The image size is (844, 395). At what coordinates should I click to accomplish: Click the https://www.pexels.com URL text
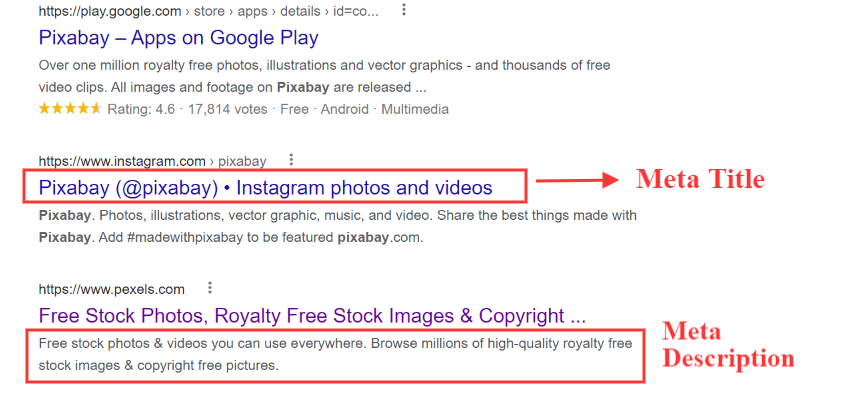[111, 290]
